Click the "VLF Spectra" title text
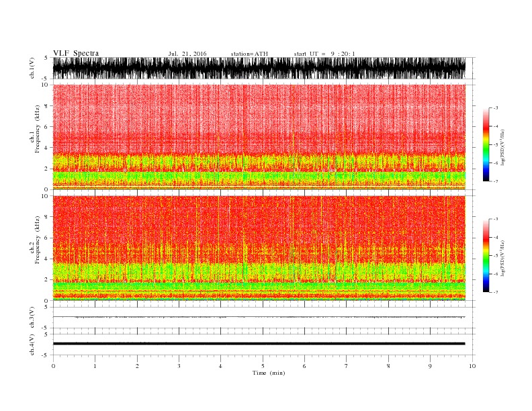532x411 pixels. click(x=76, y=53)
